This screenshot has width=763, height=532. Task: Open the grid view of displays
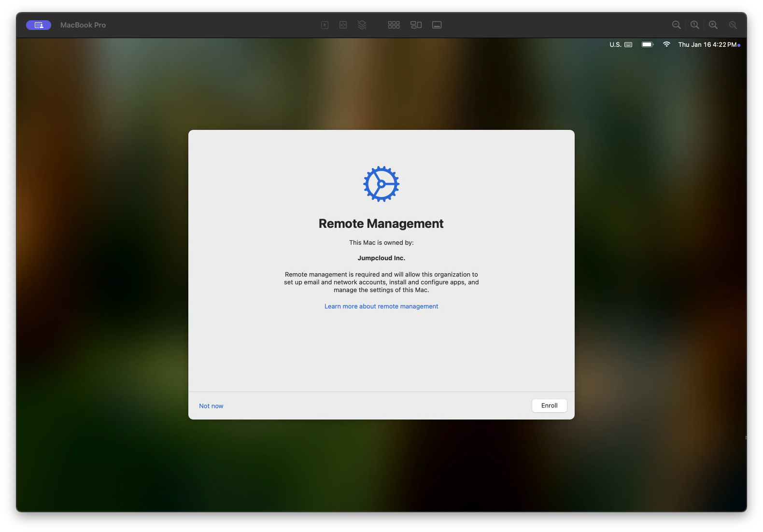pos(394,25)
